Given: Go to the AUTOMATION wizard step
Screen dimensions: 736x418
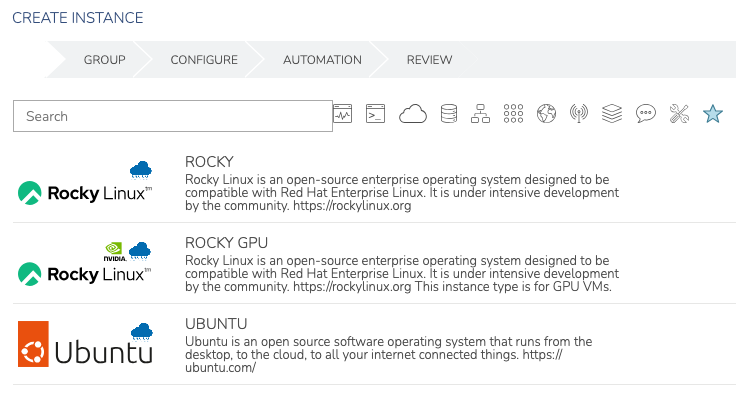Looking at the screenshot, I should 322,60.
